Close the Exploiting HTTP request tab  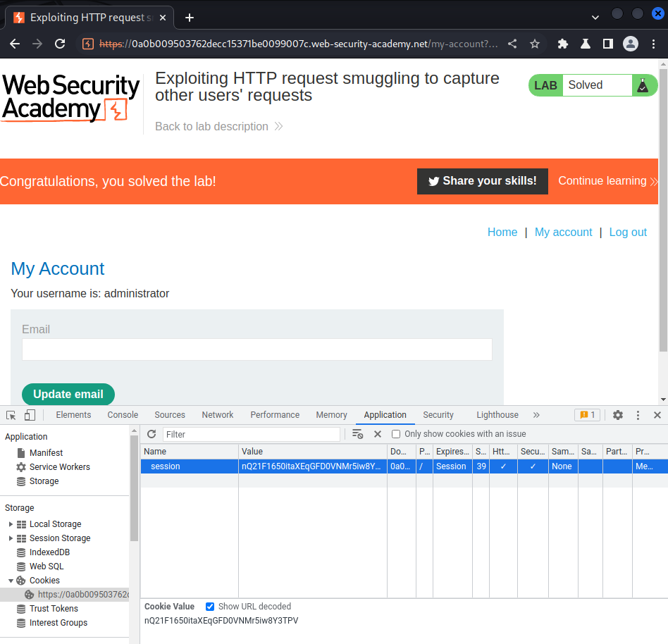[162, 18]
